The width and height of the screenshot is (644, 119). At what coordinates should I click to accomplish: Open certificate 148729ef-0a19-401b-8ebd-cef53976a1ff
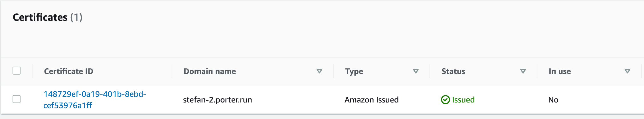95,100
